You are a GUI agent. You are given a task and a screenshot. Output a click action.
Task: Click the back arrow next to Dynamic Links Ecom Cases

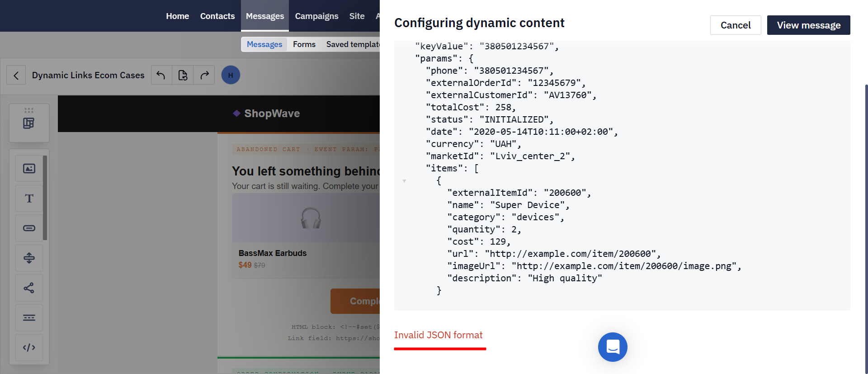(x=16, y=75)
